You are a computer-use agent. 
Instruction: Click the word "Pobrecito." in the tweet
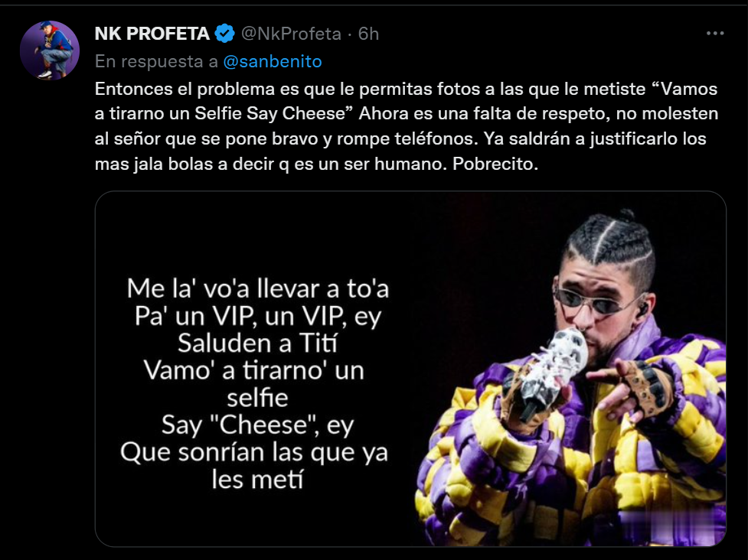[x=504, y=164]
